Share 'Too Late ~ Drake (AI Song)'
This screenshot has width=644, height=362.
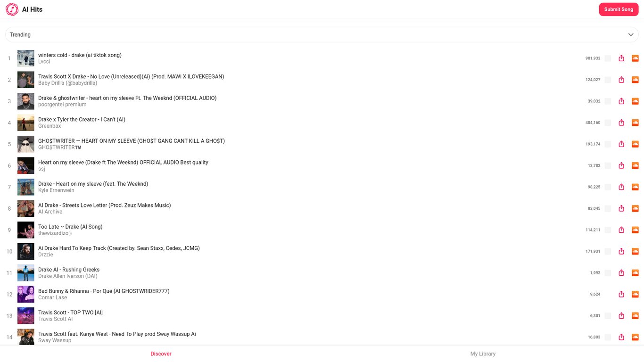(621, 230)
